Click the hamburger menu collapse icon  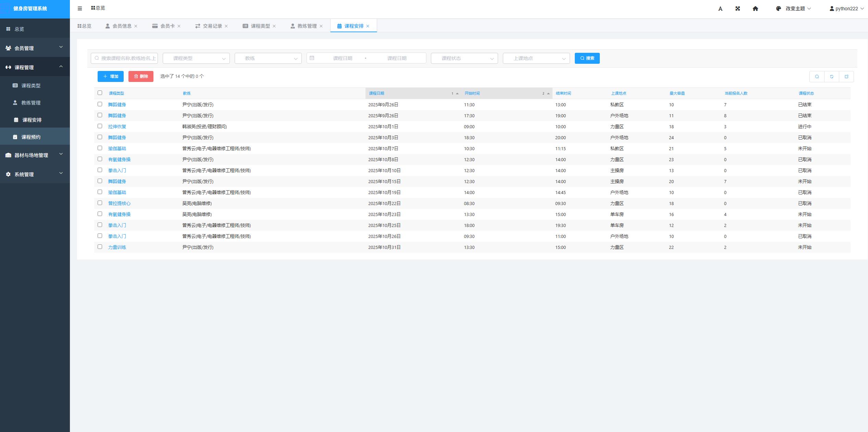pyautogui.click(x=80, y=9)
